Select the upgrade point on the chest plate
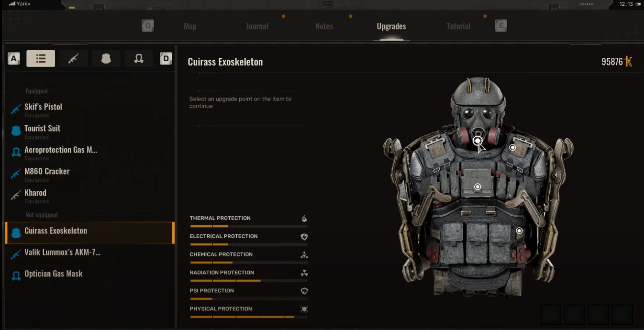The height and width of the screenshot is (330, 644). pos(477,186)
